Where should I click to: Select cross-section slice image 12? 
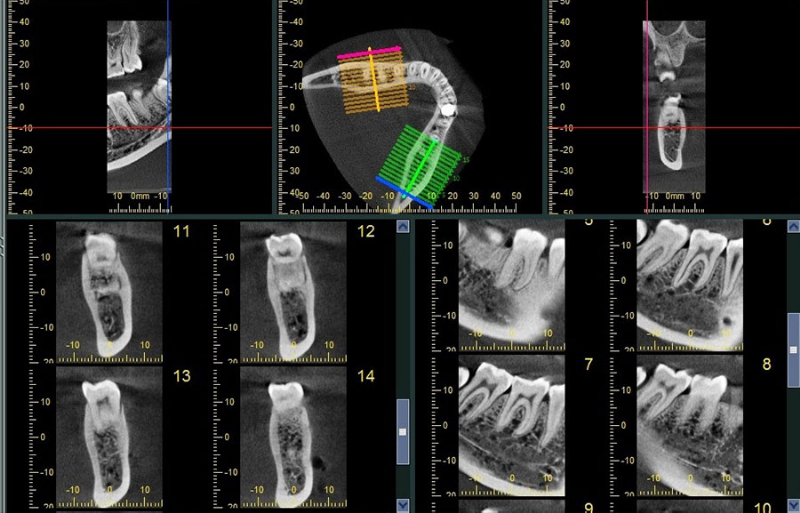coord(293,291)
